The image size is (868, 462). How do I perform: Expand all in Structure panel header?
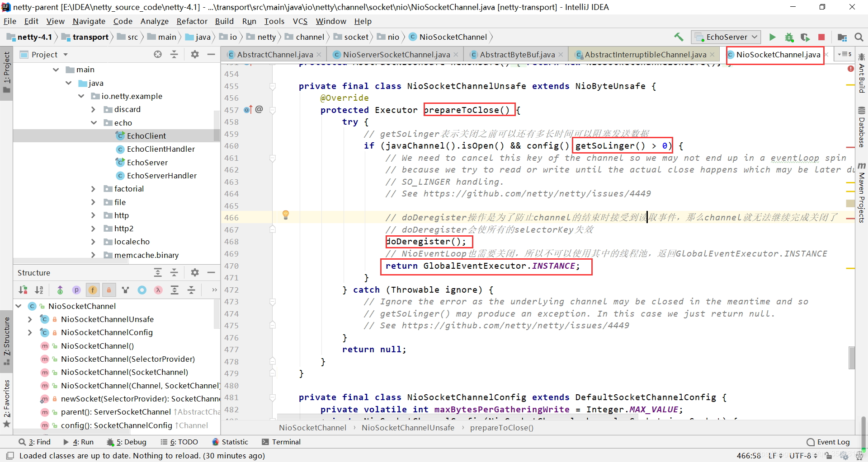[158, 272]
